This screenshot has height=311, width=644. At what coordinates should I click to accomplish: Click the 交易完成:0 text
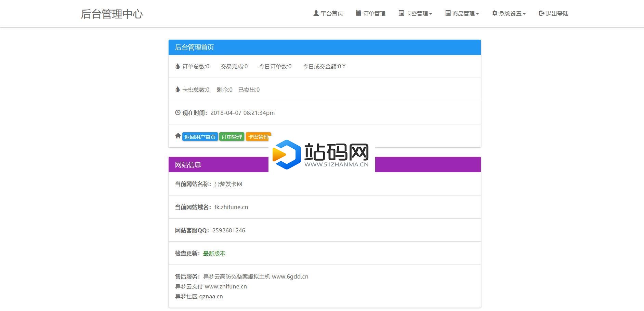pos(234,66)
